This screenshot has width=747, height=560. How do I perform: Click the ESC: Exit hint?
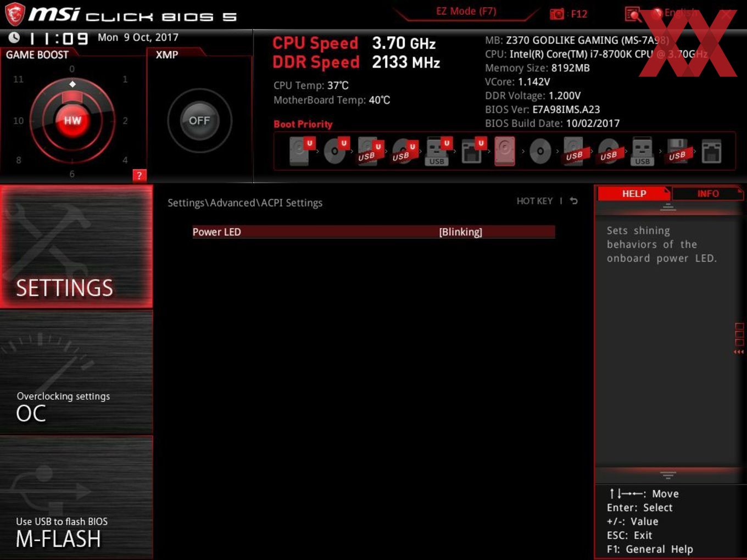[629, 535]
